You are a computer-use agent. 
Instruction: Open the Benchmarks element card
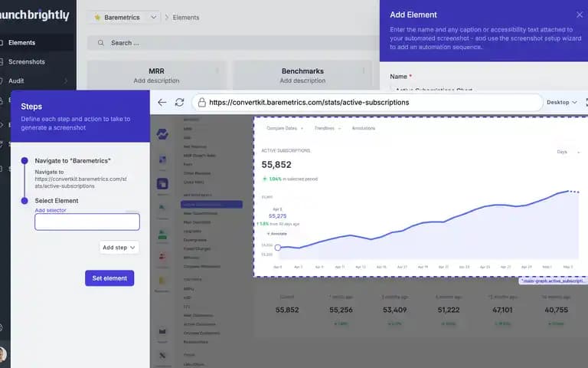point(302,75)
